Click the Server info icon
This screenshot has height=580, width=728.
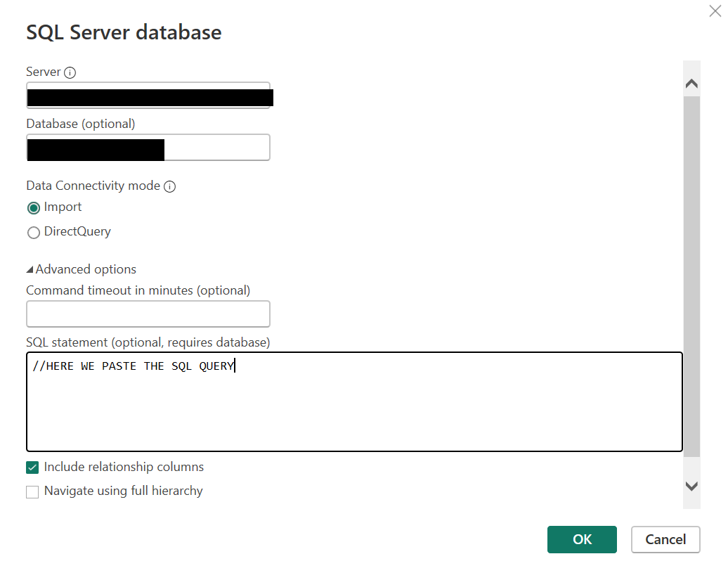(70, 72)
